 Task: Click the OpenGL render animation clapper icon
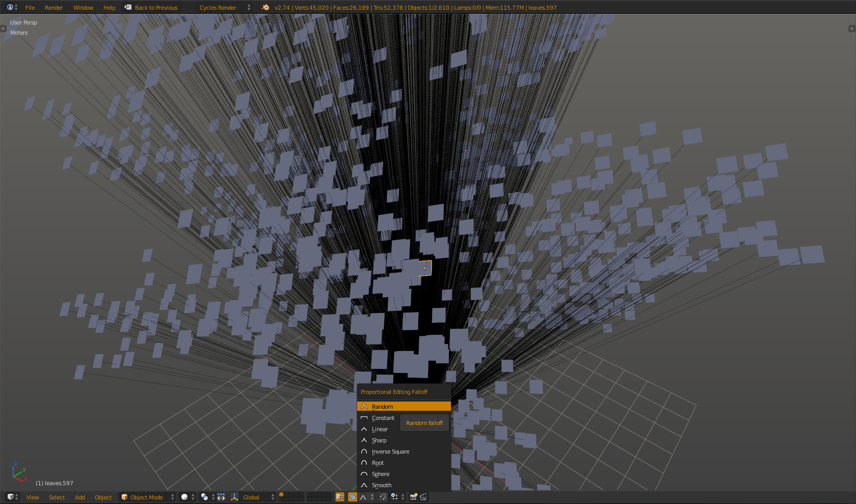coord(423,497)
